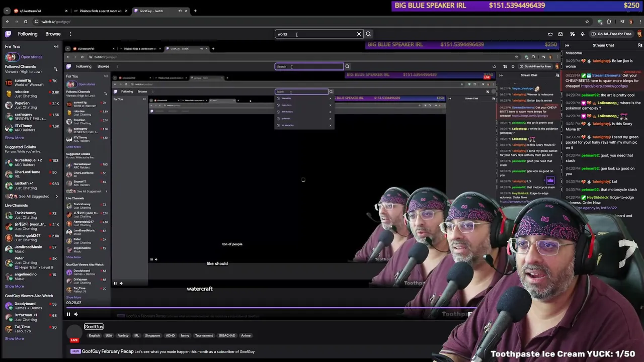Expand Show More under Live Channels
The width and height of the screenshot is (644, 362).
click(x=14, y=286)
